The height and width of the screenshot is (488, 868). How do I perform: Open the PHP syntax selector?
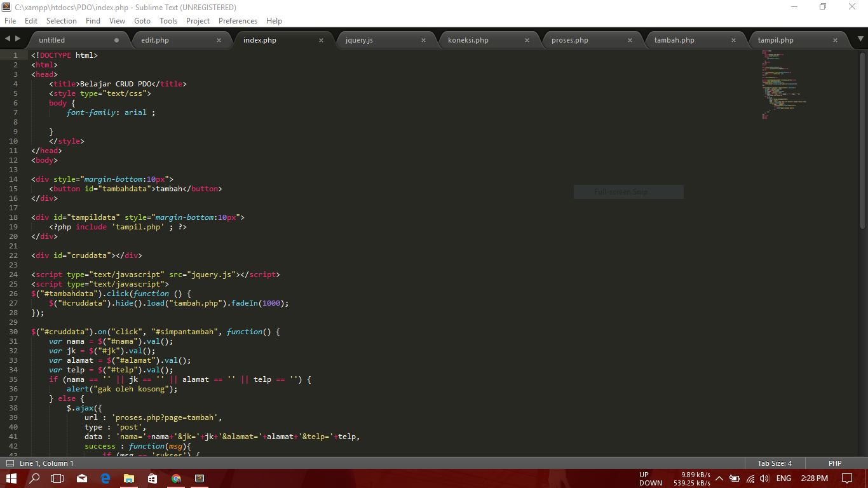834,463
